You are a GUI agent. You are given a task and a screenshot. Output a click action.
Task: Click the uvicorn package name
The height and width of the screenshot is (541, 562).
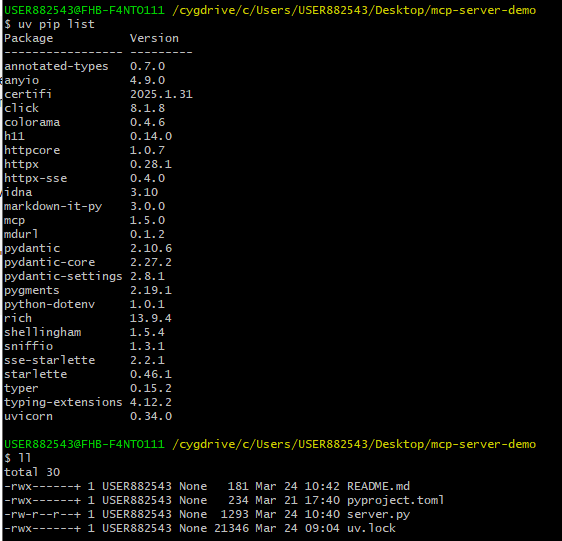[x=29, y=416]
